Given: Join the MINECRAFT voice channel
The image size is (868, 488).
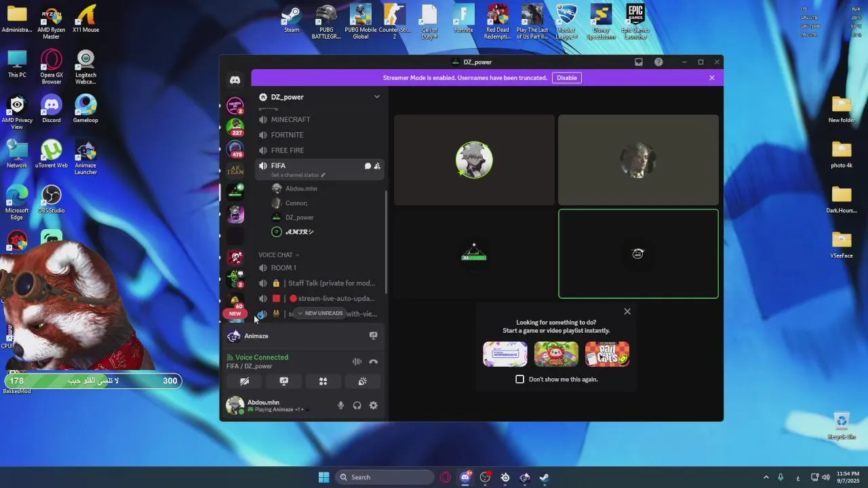Looking at the screenshot, I should click(x=319, y=119).
